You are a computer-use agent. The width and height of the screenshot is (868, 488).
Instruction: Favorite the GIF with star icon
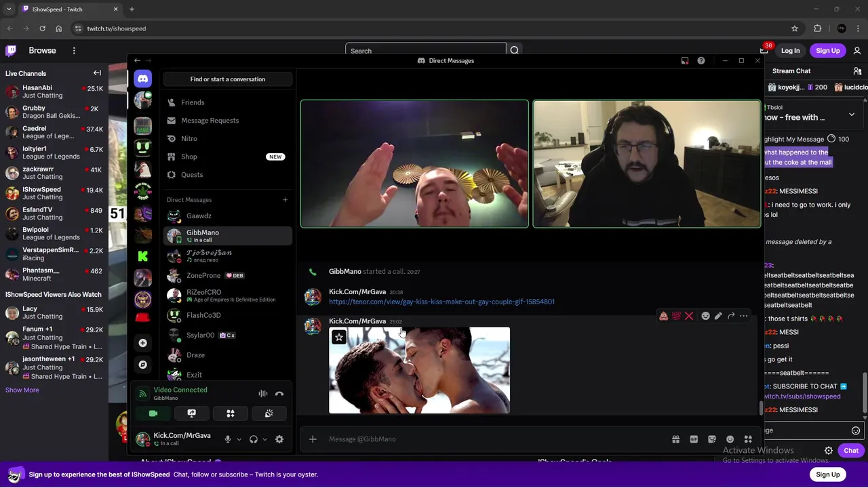(x=339, y=338)
